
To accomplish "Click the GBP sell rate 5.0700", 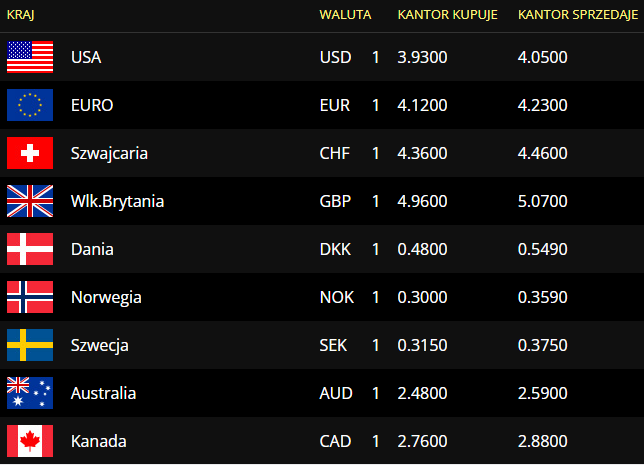I will tap(543, 201).
